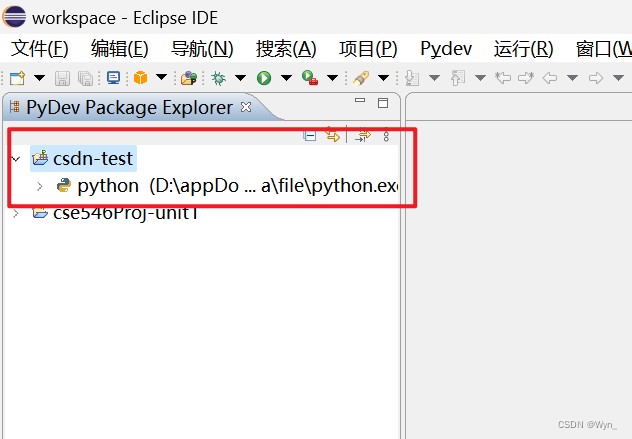Click Previous Annotation icon
Image resolution: width=632 pixels, height=439 pixels.
point(458,78)
